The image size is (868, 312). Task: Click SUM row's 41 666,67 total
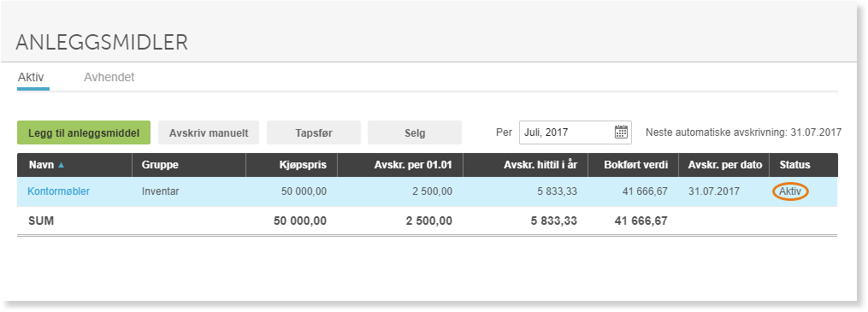641,221
